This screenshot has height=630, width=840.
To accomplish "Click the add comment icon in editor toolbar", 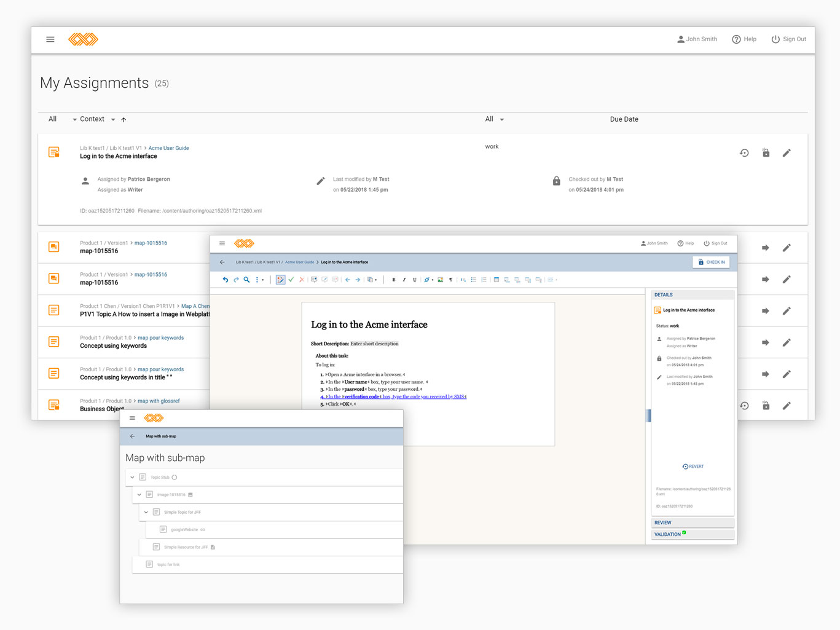I will point(314,280).
